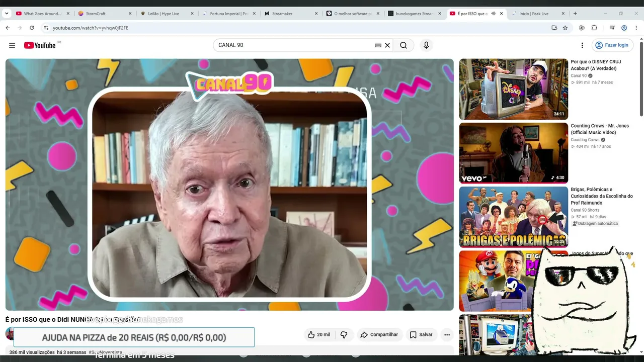Open Chrome's three-dot menu
The height and width of the screenshot is (362, 644).
tap(636, 28)
